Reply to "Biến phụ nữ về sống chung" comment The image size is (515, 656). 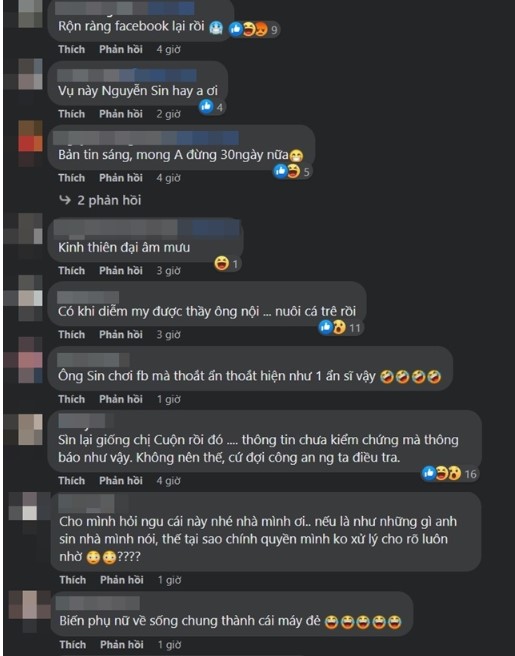(122, 645)
